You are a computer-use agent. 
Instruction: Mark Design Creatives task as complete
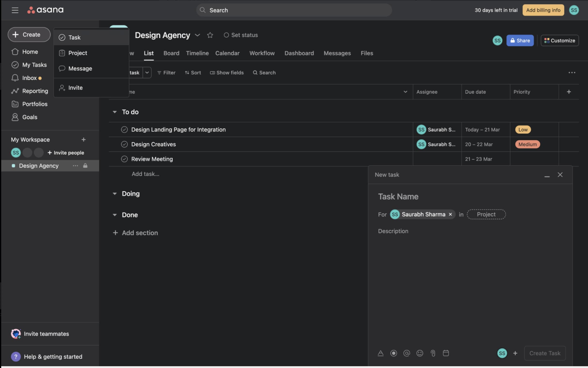click(124, 144)
